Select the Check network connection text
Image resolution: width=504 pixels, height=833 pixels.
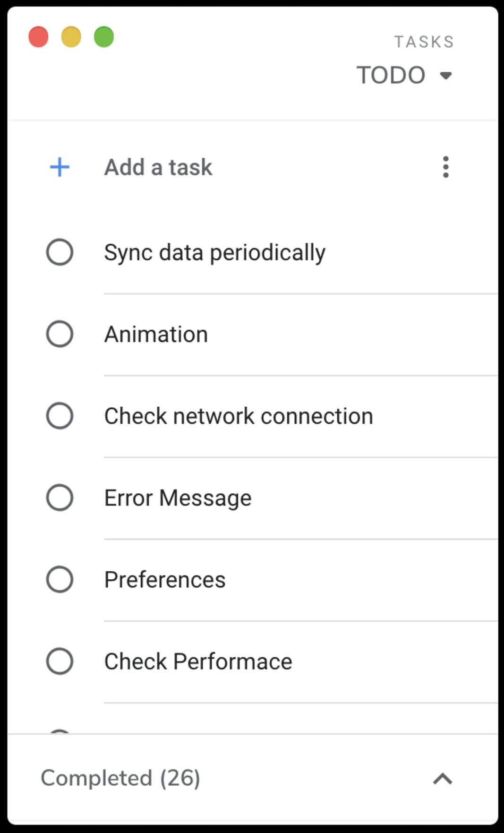pos(239,416)
